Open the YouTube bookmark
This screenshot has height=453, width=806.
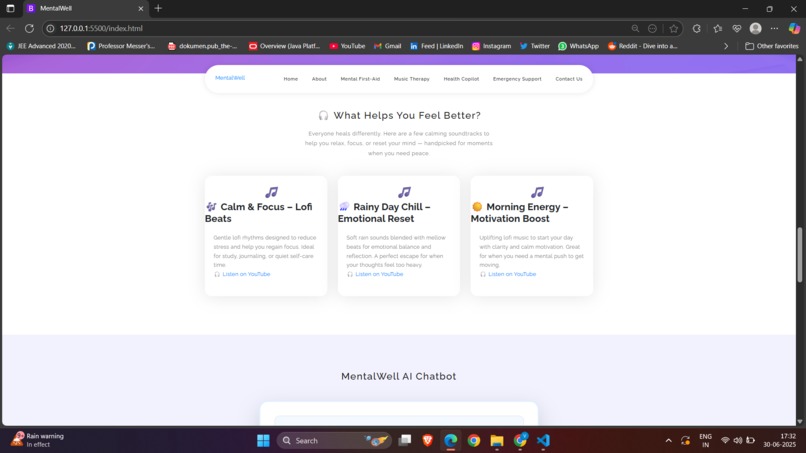[x=347, y=46]
